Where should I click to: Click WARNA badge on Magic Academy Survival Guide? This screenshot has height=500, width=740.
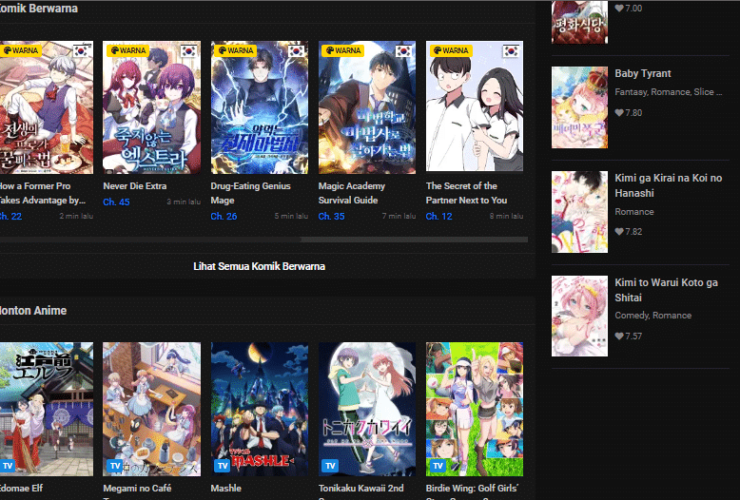[x=343, y=51]
